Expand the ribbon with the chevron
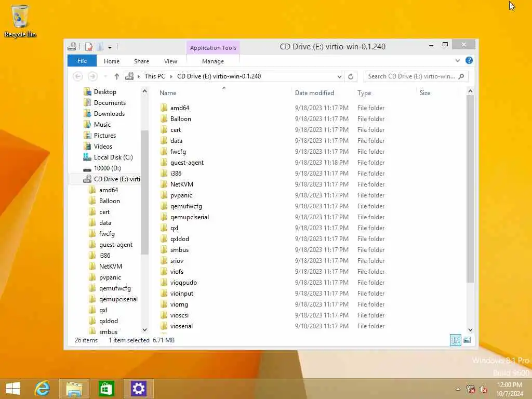Viewport: 532px width, 399px height. [457, 61]
